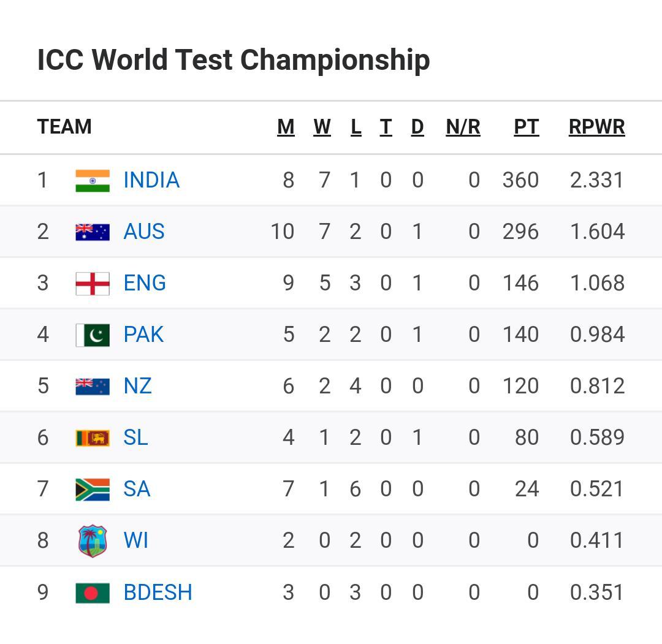The image size is (662, 644).
Task: Click the Australia flag icon
Action: coord(93,232)
